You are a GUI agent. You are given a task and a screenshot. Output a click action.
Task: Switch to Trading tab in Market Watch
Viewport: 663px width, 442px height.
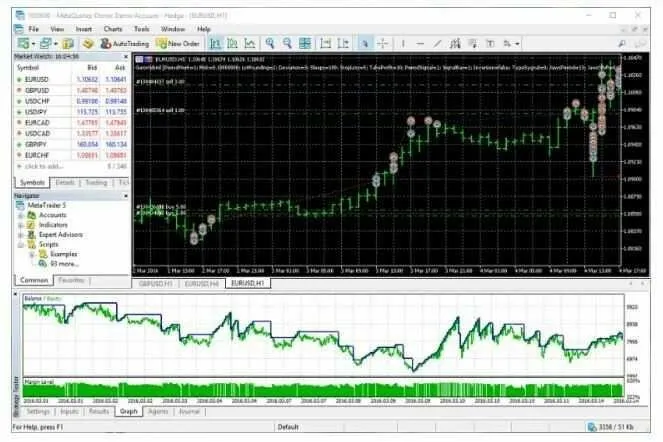[96, 183]
